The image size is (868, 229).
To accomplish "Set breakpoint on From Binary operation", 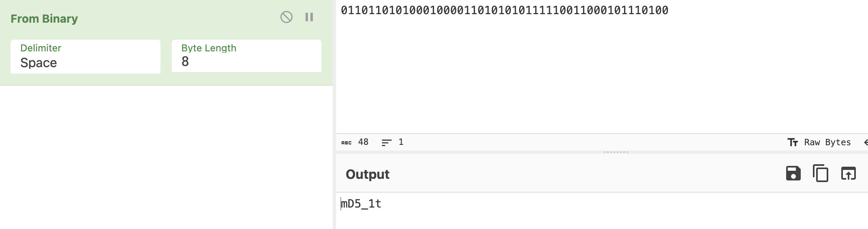I will (309, 17).
